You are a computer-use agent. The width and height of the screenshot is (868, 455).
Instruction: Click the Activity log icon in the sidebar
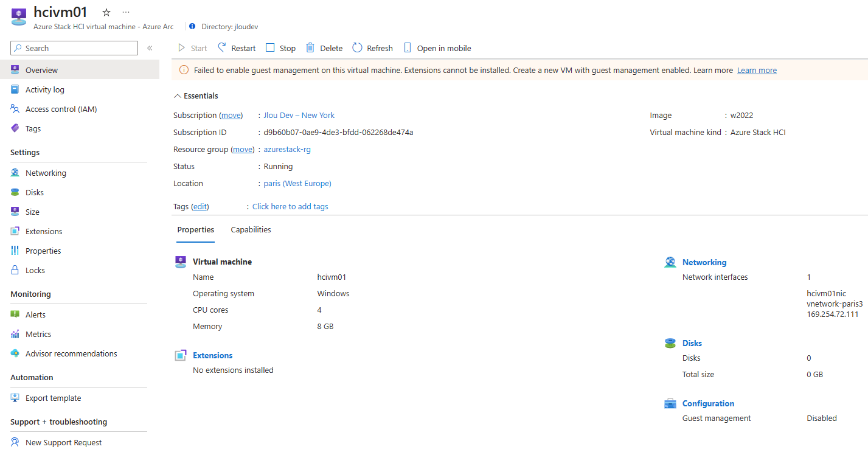tap(15, 90)
